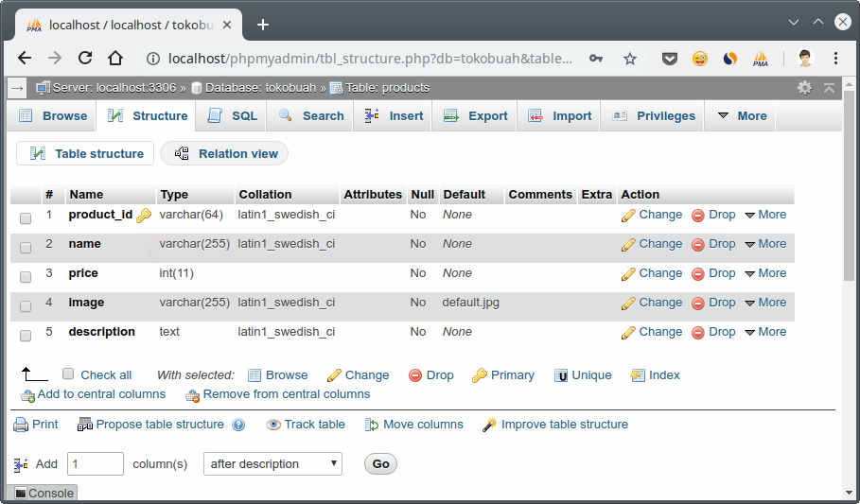Click the Print icon below the table
The image size is (860, 504).
point(21,425)
